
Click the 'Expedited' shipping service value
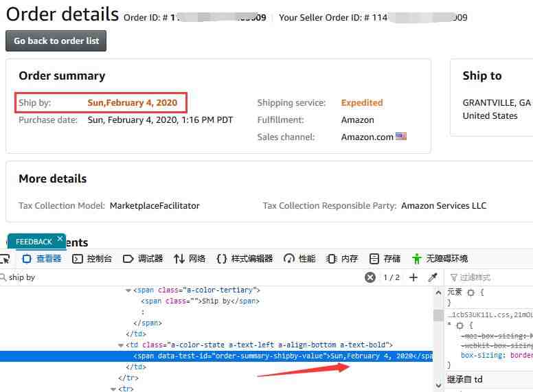coord(362,102)
